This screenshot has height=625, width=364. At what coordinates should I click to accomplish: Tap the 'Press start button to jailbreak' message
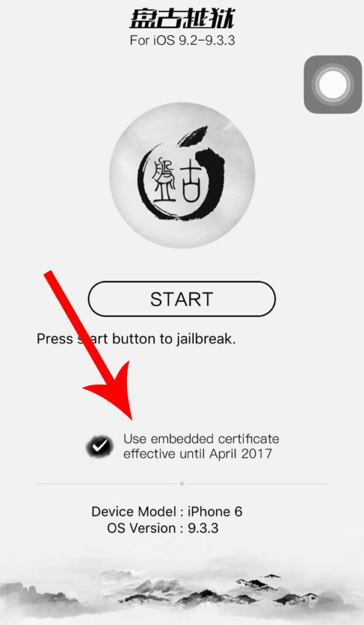pos(136,339)
